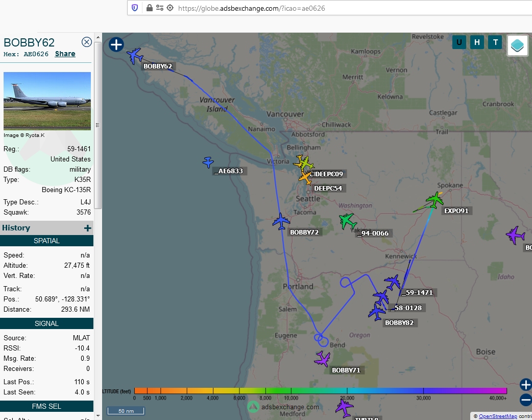Close the BOBBY62 aircraft info panel
Screen dimensions: 532x420
coord(86,42)
